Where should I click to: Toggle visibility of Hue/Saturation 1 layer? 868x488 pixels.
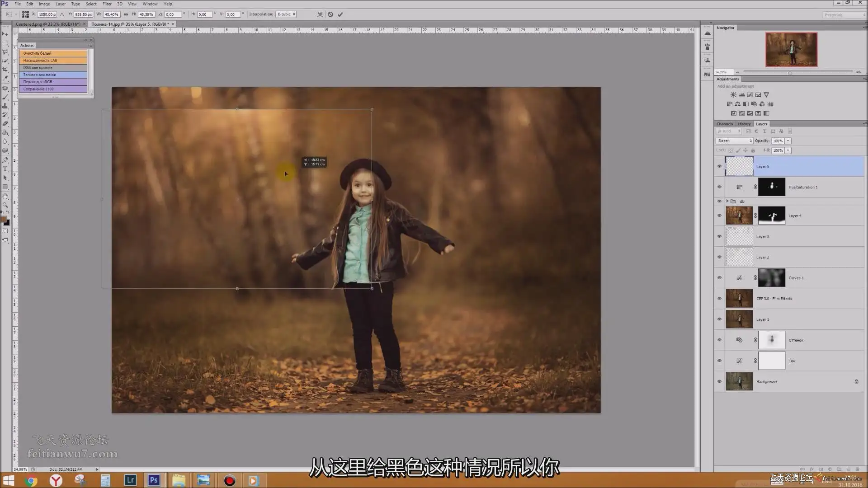[x=719, y=187]
